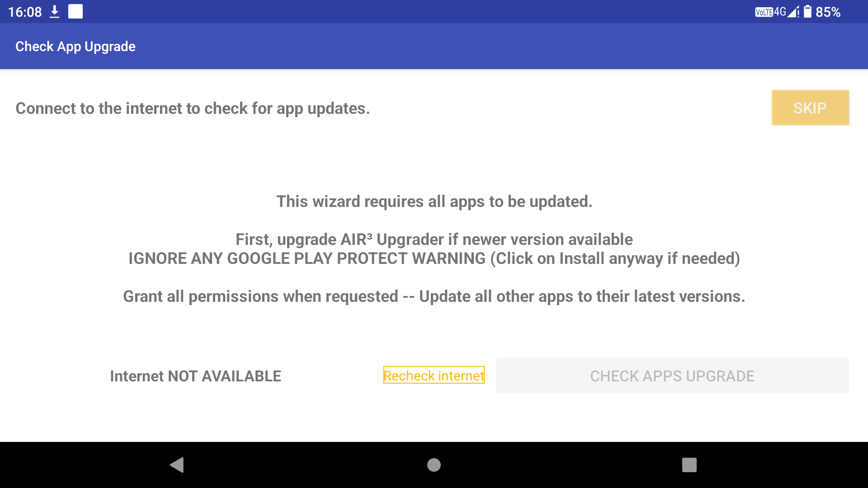Tap the Check App Upgrade title
This screenshot has height=488, width=868.
pos(75,46)
